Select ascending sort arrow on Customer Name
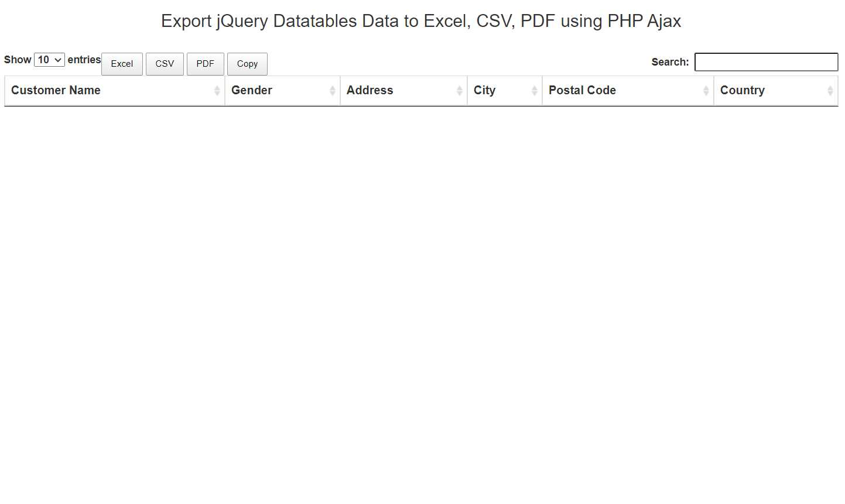Screen dimensions: 845x504 click(218, 87)
